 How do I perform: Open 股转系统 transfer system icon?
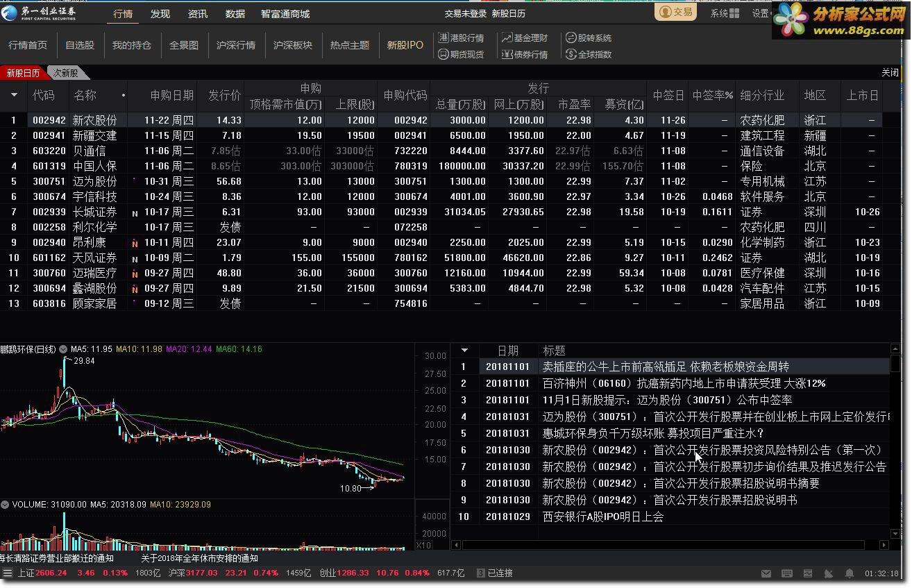[571, 38]
